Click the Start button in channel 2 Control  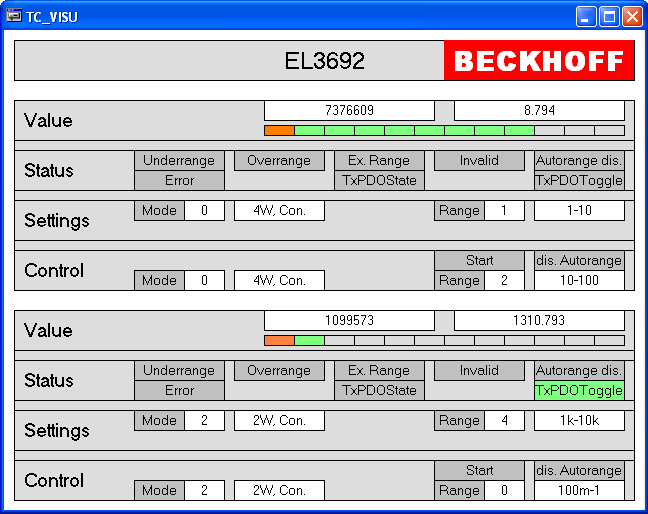tap(479, 470)
